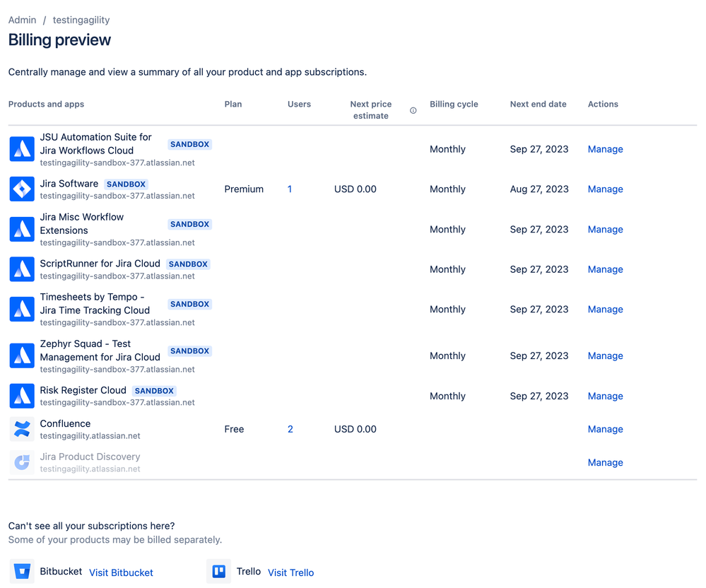Click the Risk Register Cloud app icon
Viewport: 706px width, 588px height.
tap(22, 396)
